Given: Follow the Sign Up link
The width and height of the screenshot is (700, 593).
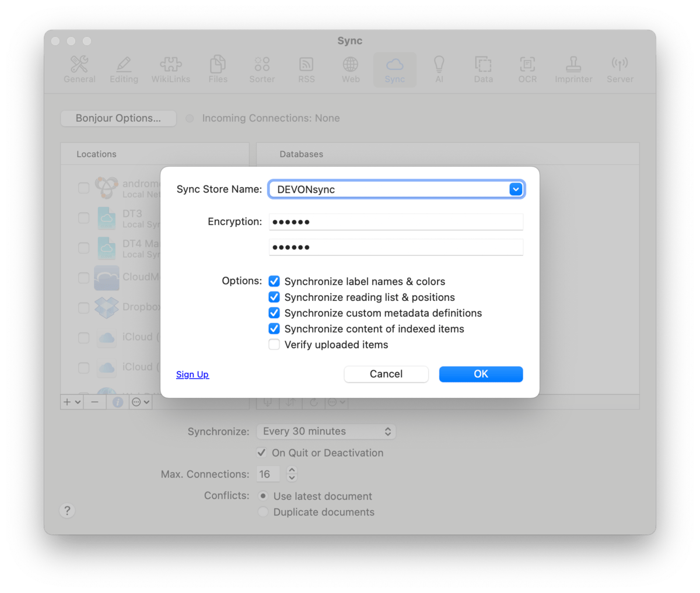Looking at the screenshot, I should click(x=192, y=374).
